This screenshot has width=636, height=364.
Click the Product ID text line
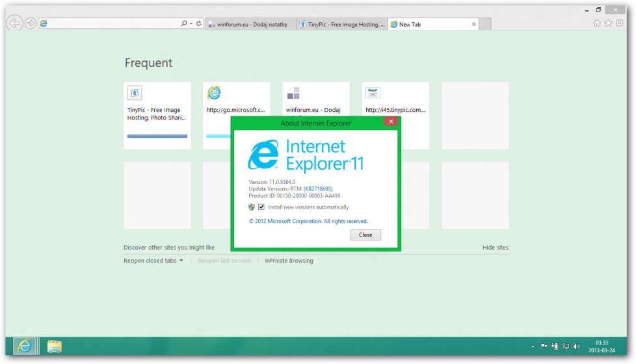(x=295, y=196)
